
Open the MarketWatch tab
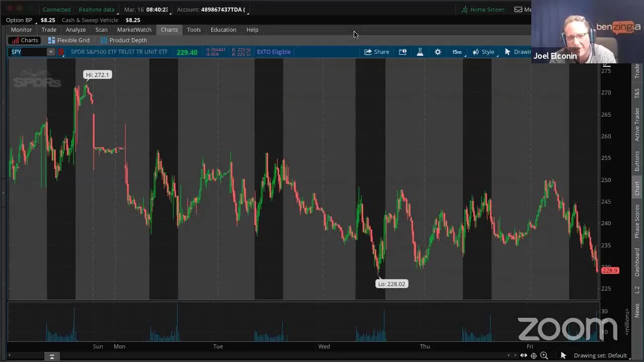click(x=134, y=30)
